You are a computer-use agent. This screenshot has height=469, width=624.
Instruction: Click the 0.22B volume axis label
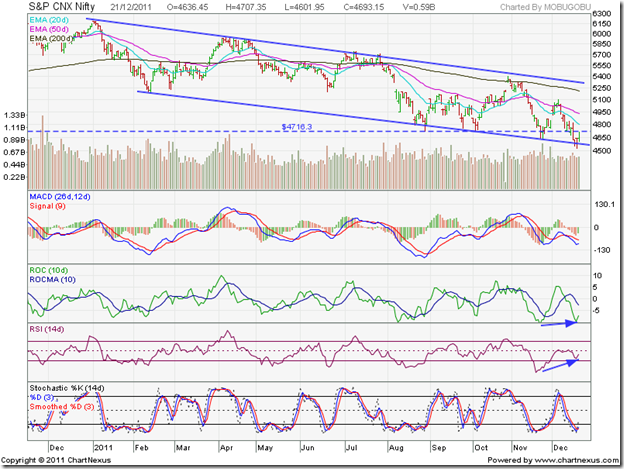[x=14, y=177]
